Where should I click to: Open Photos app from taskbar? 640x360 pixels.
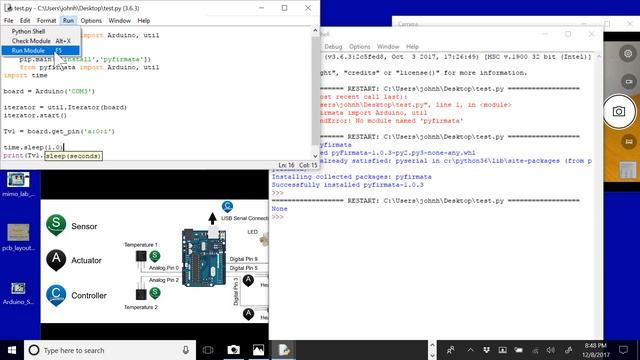point(258,350)
